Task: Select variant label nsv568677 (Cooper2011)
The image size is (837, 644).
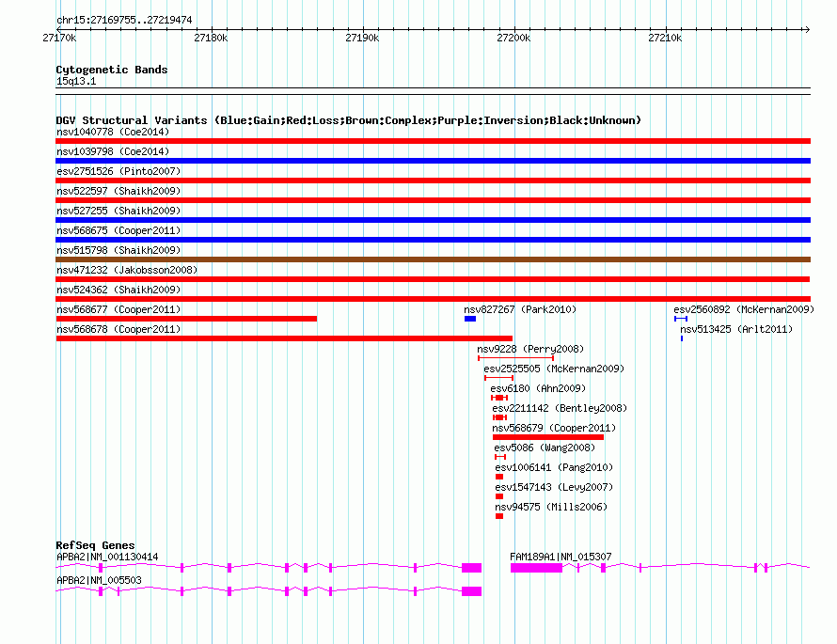Action: click(118, 309)
